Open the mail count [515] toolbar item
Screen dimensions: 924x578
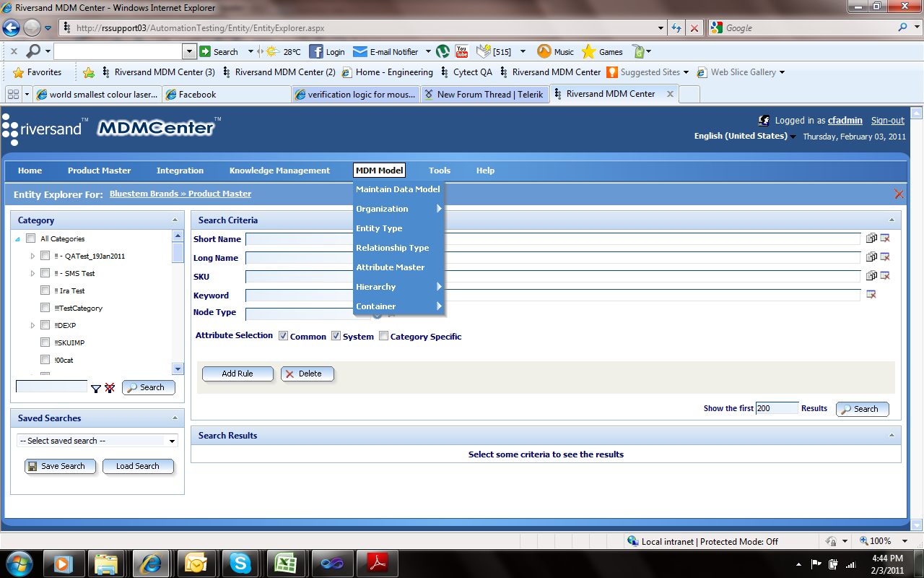pyautogui.click(x=494, y=51)
